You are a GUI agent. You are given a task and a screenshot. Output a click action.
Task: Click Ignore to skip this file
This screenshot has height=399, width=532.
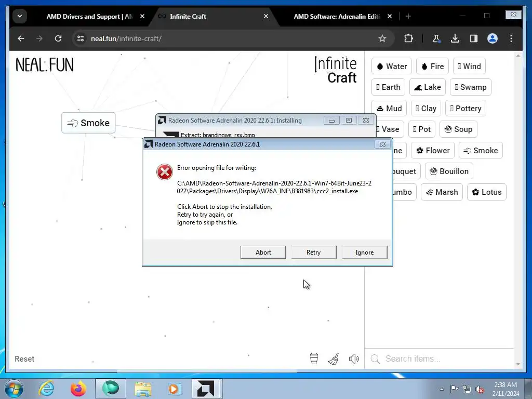click(364, 252)
